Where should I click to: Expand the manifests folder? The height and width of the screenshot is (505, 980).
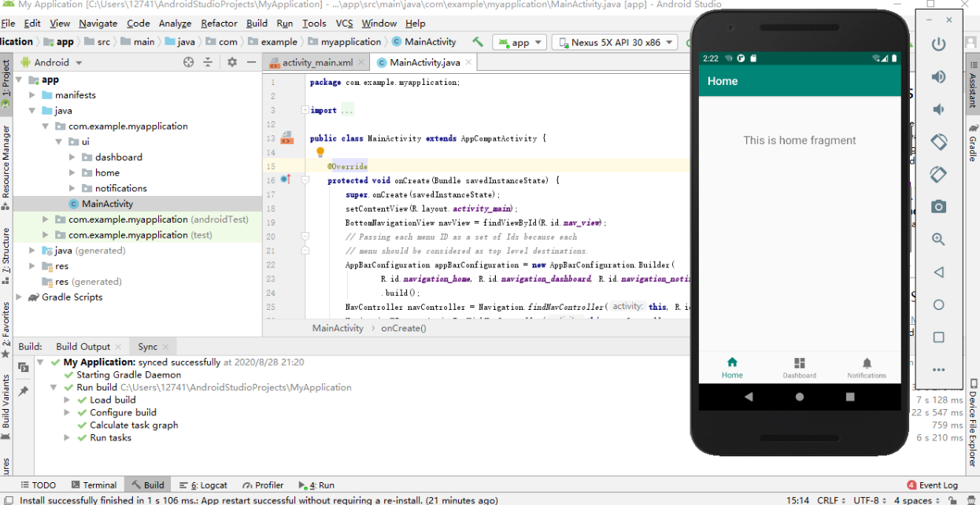(32, 95)
